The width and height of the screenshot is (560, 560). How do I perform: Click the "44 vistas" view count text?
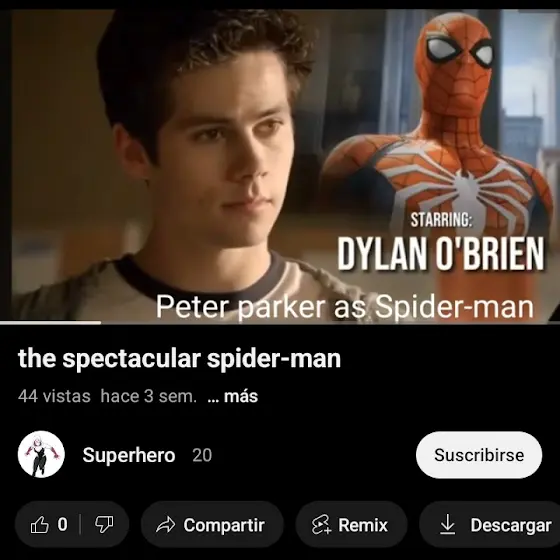point(54,396)
